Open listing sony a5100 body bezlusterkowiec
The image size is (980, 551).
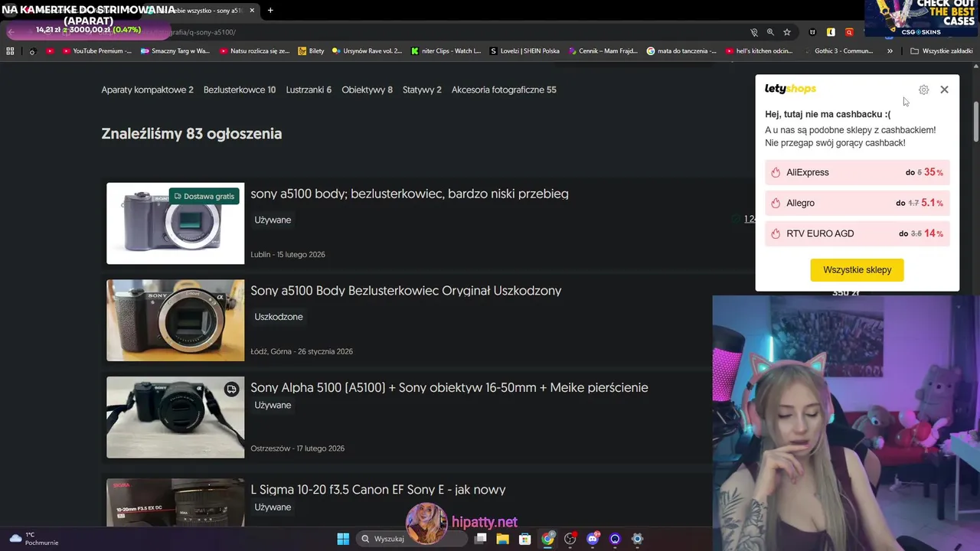pos(410,194)
